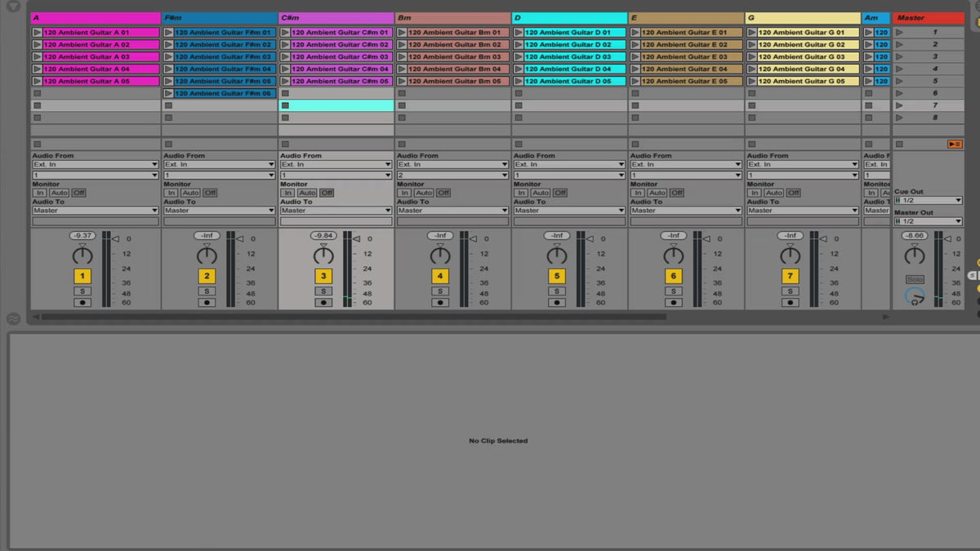The width and height of the screenshot is (980, 551).
Task: Open the Cue Out dropdown
Action: point(929,201)
